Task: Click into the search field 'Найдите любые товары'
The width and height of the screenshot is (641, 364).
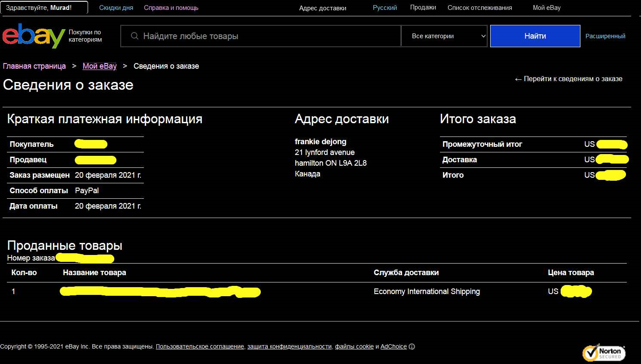Action: tap(266, 36)
